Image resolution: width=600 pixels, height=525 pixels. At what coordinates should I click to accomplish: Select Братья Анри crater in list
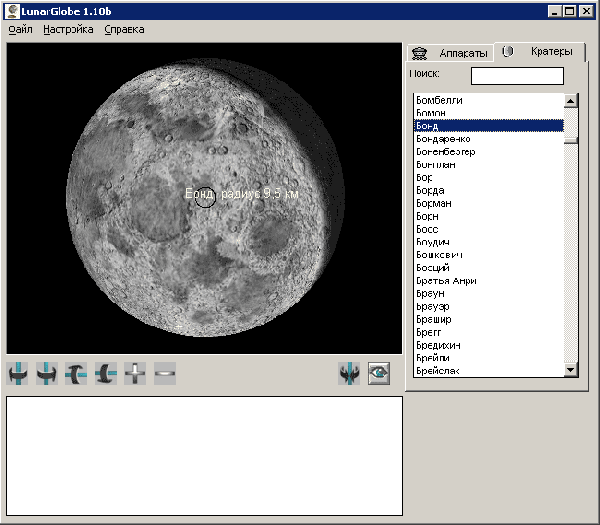pyautogui.click(x=445, y=281)
